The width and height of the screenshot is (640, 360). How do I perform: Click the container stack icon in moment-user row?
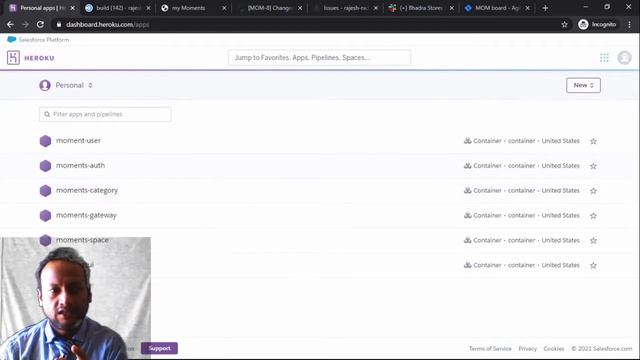(467, 141)
